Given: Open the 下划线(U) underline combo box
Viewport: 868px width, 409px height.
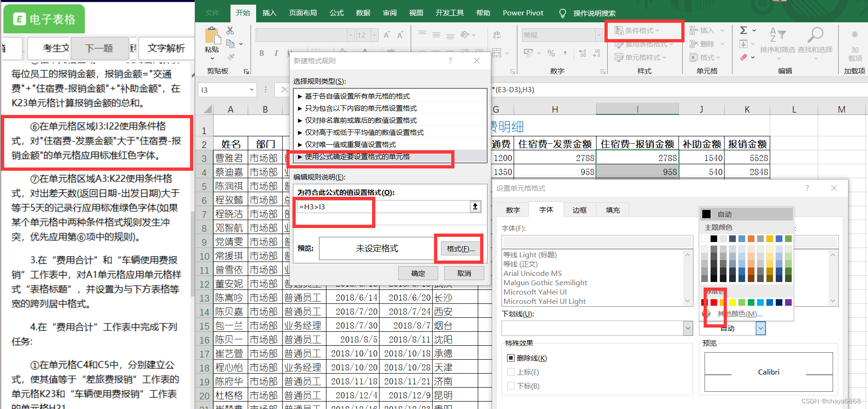Looking at the screenshot, I should tap(597, 328).
